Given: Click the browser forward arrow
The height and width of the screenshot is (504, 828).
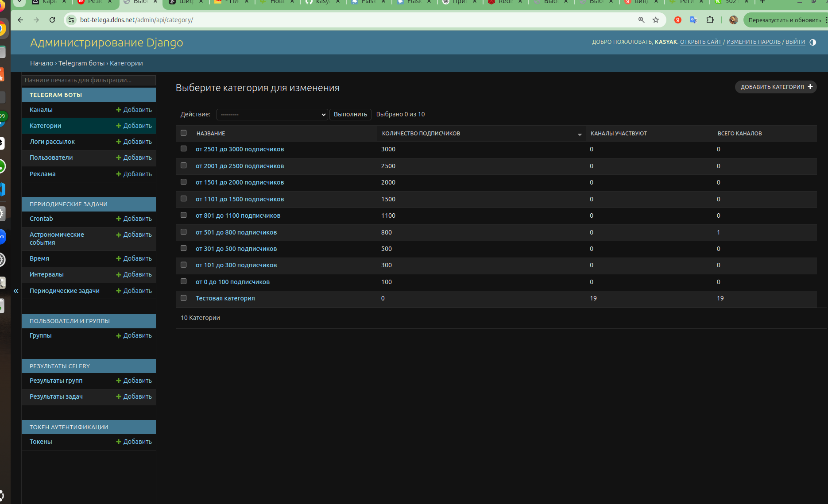Looking at the screenshot, I should pyautogui.click(x=36, y=20).
